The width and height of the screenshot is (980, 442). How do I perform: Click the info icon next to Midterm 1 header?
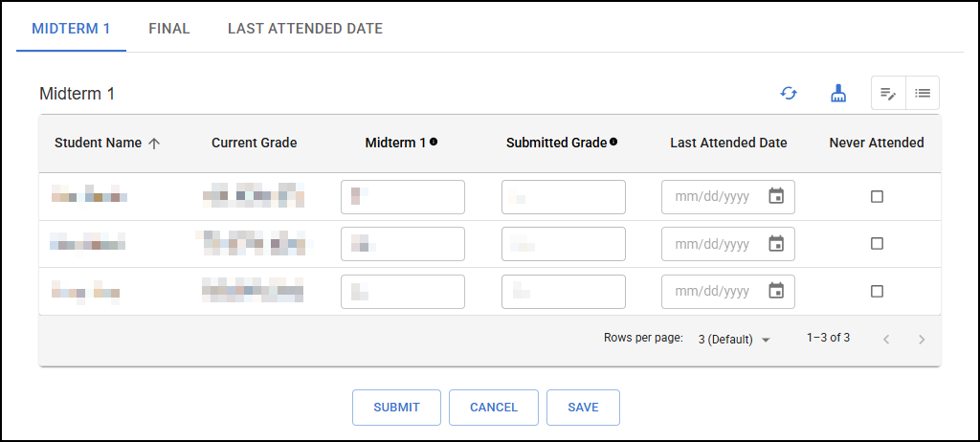pos(434,142)
